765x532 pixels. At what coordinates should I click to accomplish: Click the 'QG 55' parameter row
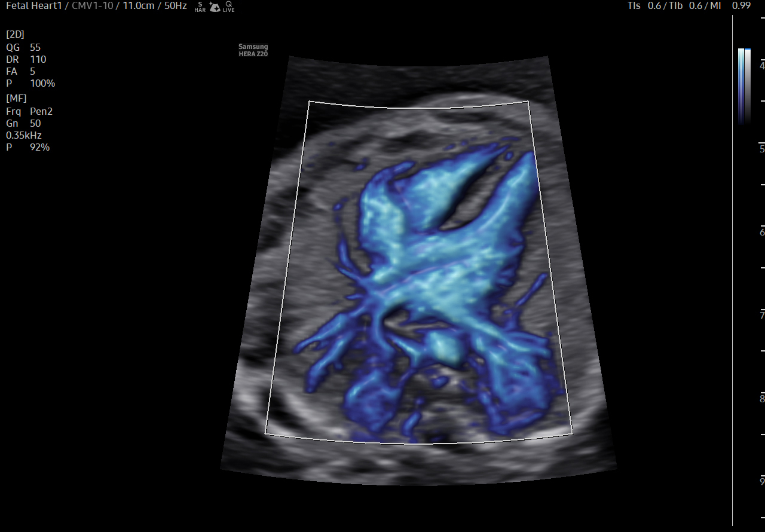click(23, 47)
